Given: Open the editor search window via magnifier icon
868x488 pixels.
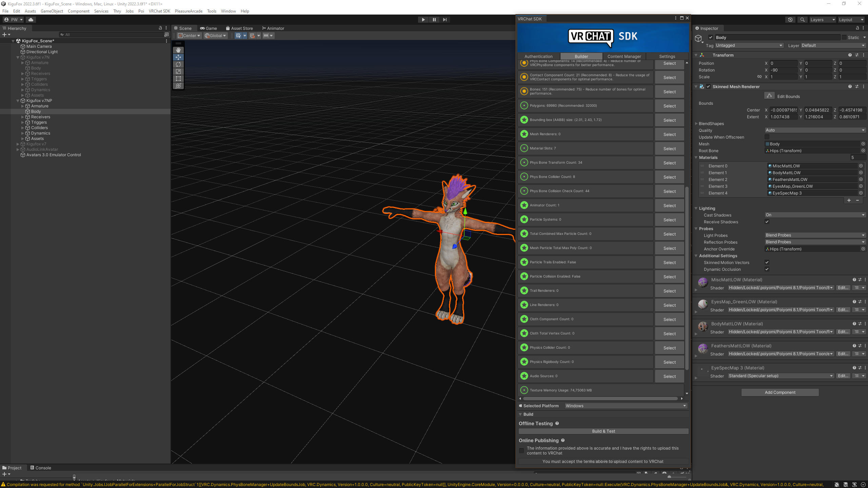Looking at the screenshot, I should 802,20.
